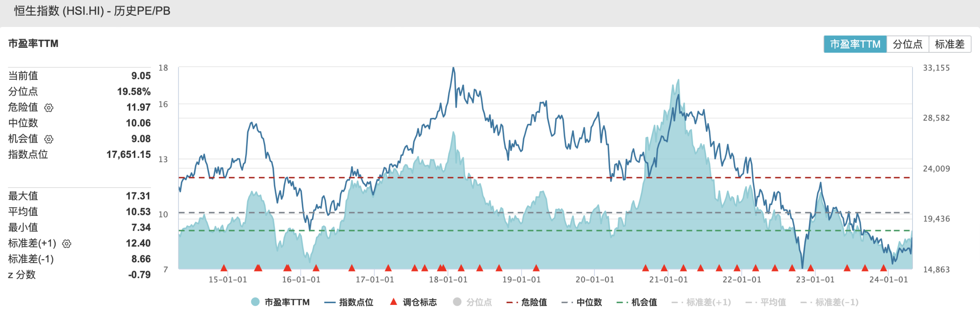Viewport: 980px width, 318px height.
Task: Click the first red rebalance triangle near 15-01-01
Action: click(x=224, y=268)
